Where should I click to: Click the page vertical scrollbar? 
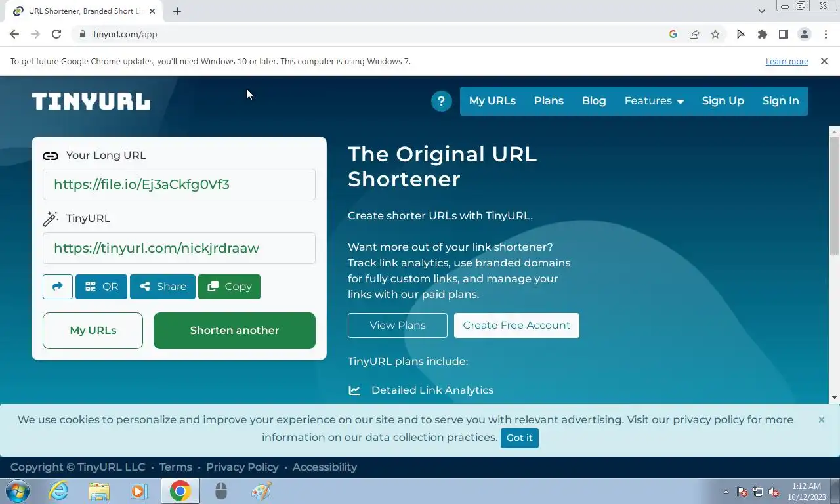point(834,197)
